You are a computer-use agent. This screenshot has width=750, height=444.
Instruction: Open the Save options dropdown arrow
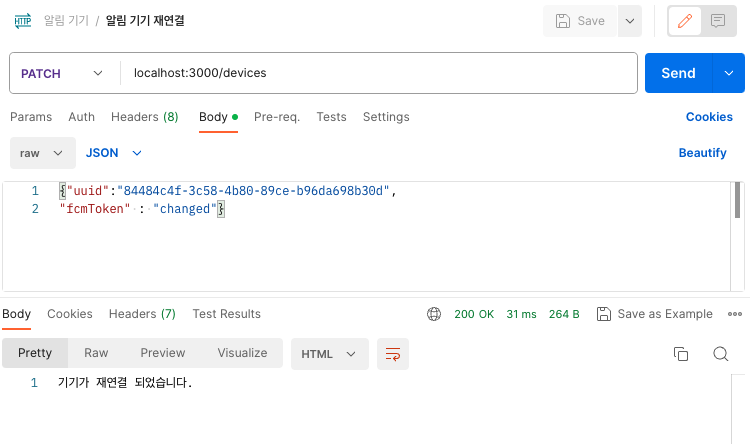click(630, 21)
